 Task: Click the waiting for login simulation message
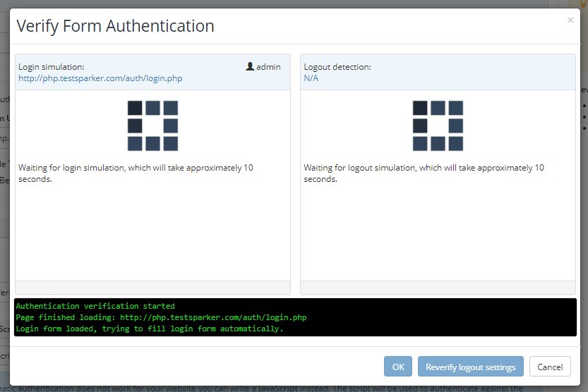tap(136, 173)
